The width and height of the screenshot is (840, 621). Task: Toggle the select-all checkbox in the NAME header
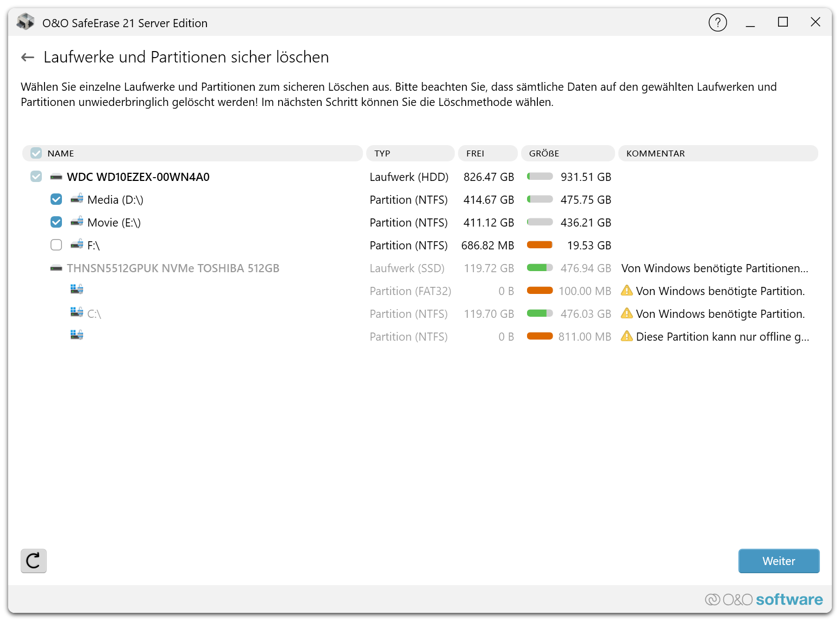click(x=36, y=153)
